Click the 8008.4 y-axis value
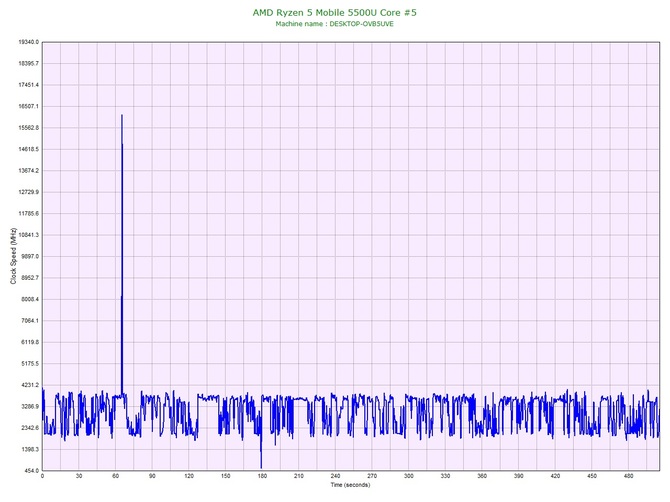 [30, 299]
